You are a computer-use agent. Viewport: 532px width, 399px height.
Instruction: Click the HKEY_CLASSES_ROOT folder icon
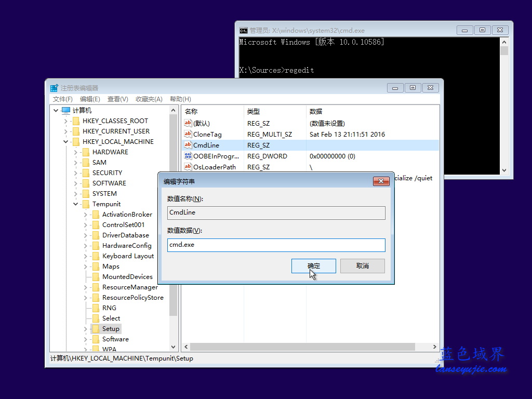click(x=76, y=121)
